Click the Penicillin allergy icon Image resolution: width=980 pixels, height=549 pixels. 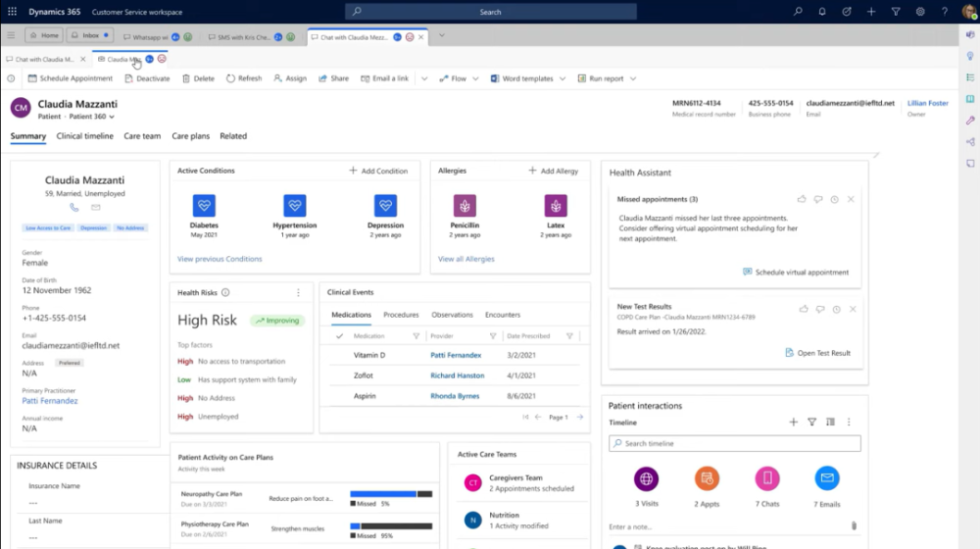tap(465, 206)
